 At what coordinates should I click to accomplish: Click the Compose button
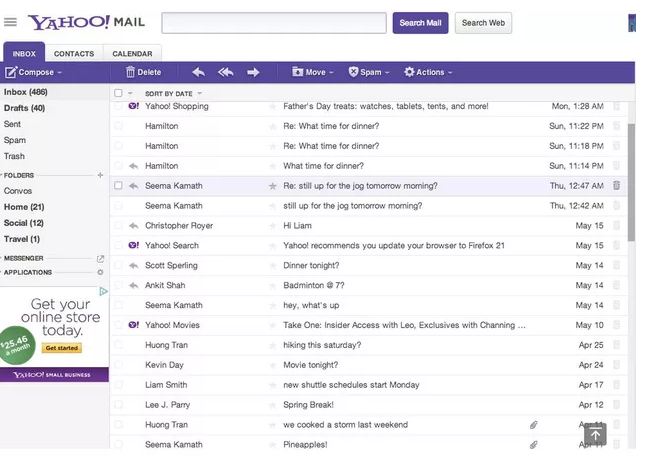29,72
